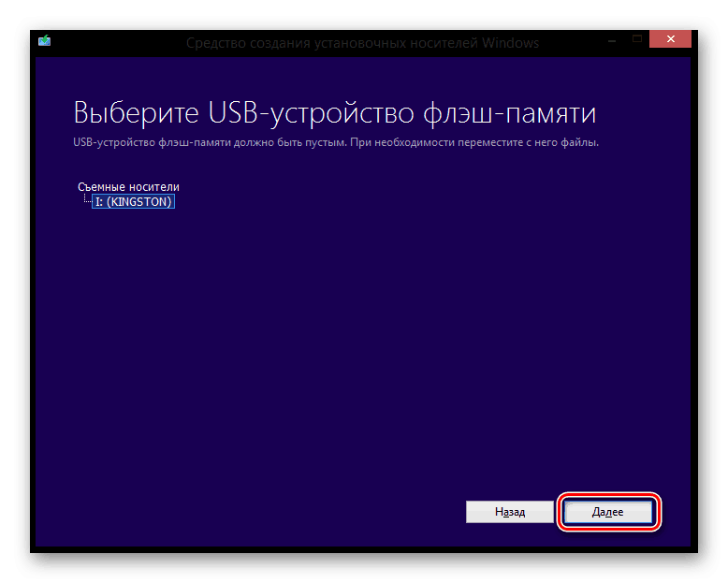
Task: Click the KINGSTON label in drive list
Action: click(141, 201)
